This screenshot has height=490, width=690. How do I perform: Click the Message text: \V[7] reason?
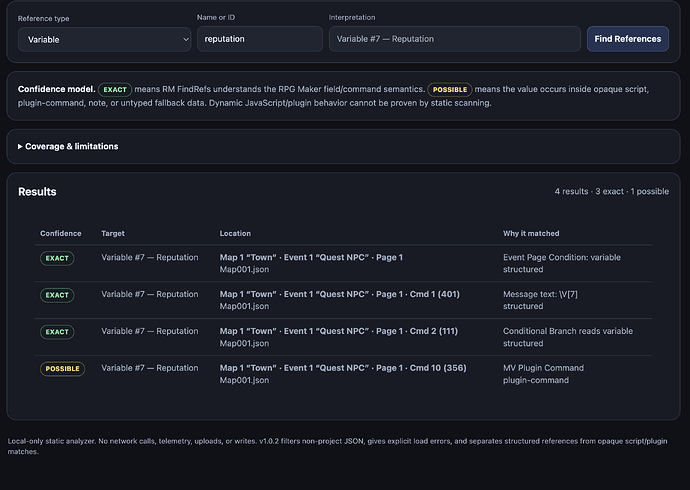click(540, 294)
